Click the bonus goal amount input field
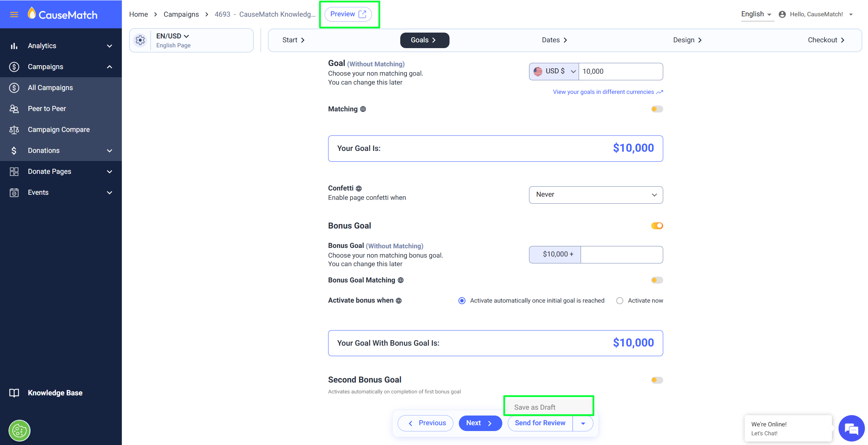868x445 pixels. (x=621, y=255)
